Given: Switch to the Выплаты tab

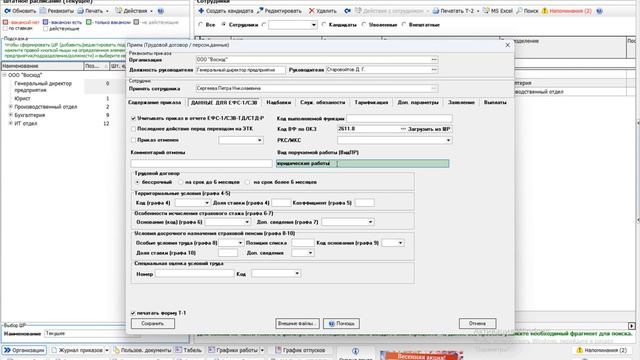Looking at the screenshot, I should tap(495, 102).
